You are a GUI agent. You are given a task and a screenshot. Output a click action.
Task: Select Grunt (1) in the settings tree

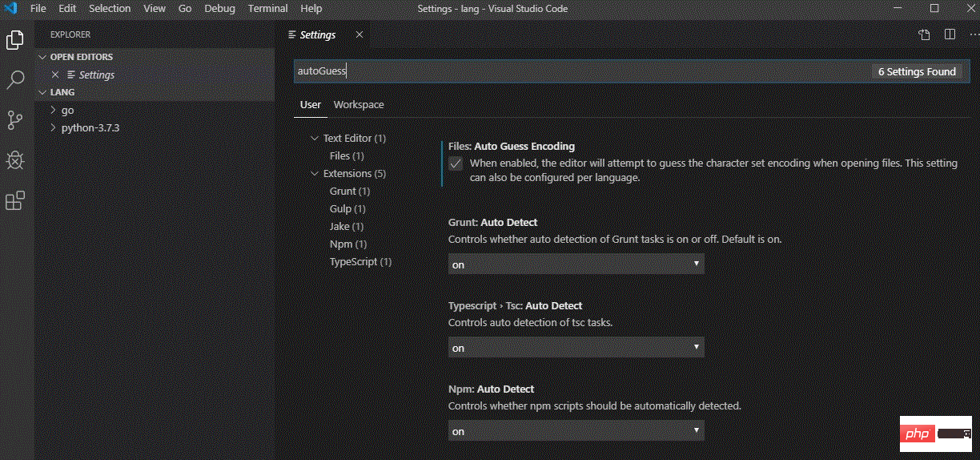[350, 192]
